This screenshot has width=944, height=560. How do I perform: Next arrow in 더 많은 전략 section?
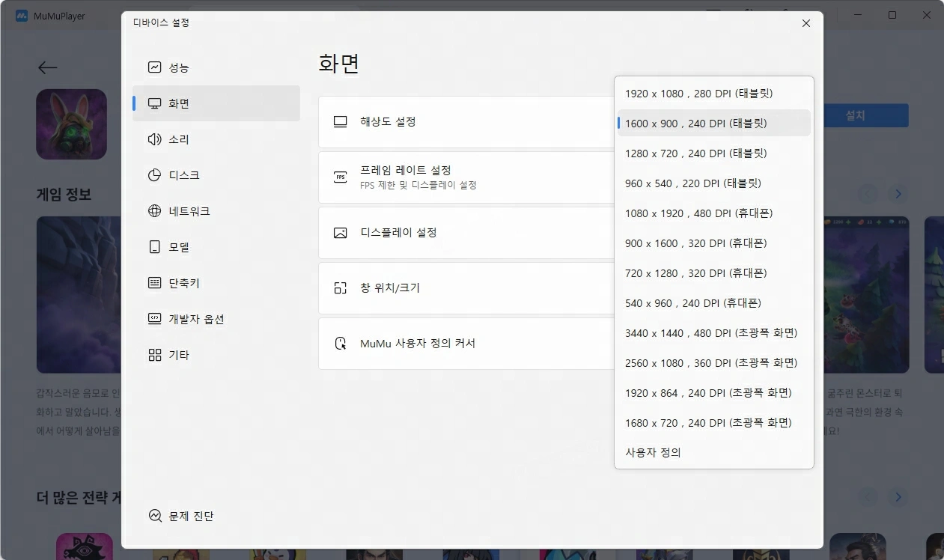[x=898, y=497]
